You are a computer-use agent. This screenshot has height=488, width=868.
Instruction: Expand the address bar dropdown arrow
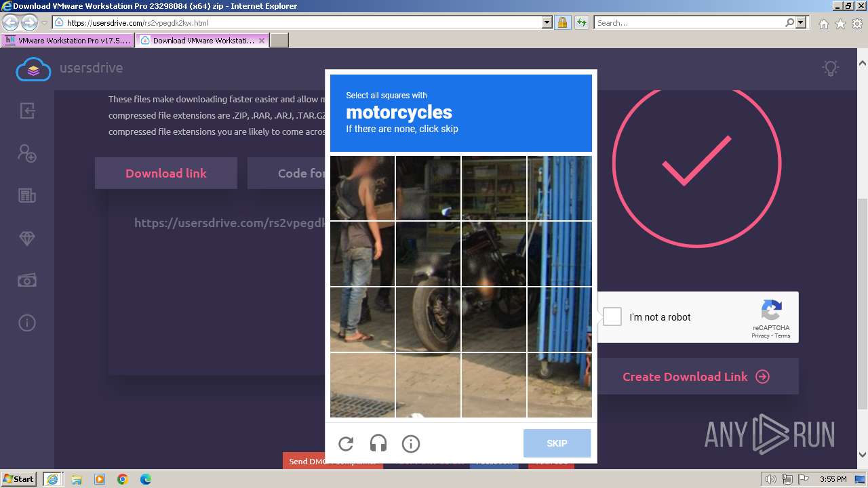click(x=547, y=22)
